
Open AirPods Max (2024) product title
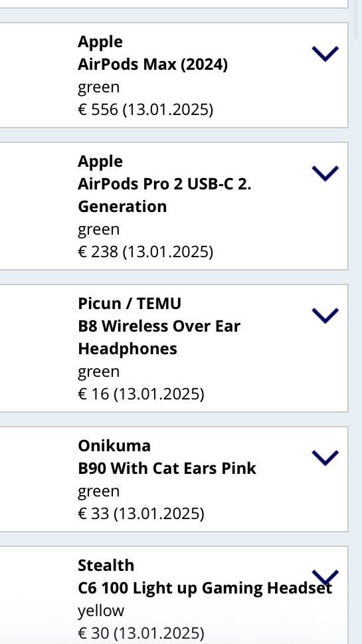[x=153, y=64]
